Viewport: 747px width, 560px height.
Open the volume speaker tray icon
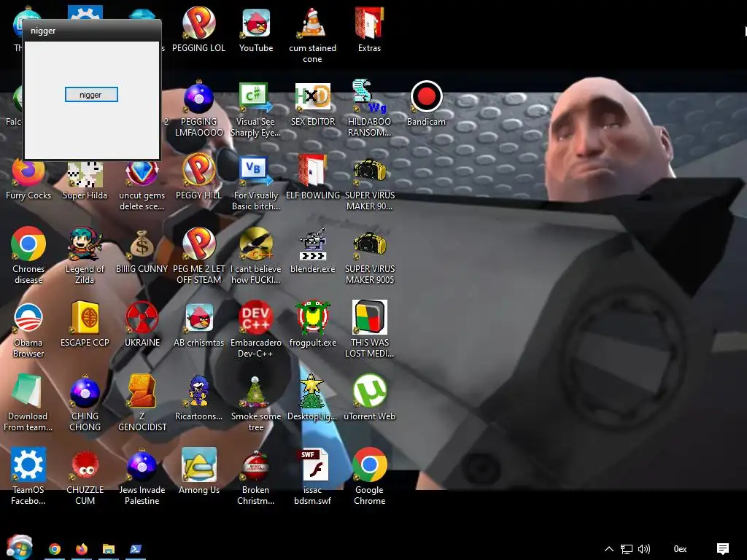pyautogui.click(x=644, y=549)
